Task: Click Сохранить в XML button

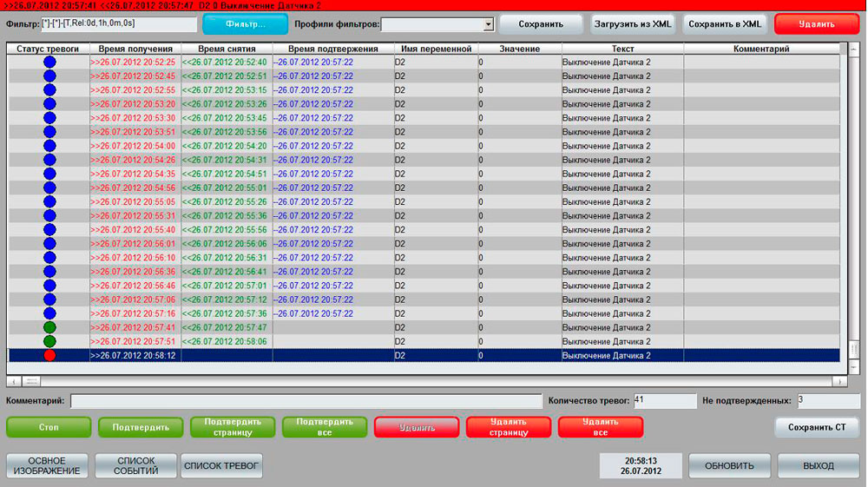Action: [x=724, y=24]
